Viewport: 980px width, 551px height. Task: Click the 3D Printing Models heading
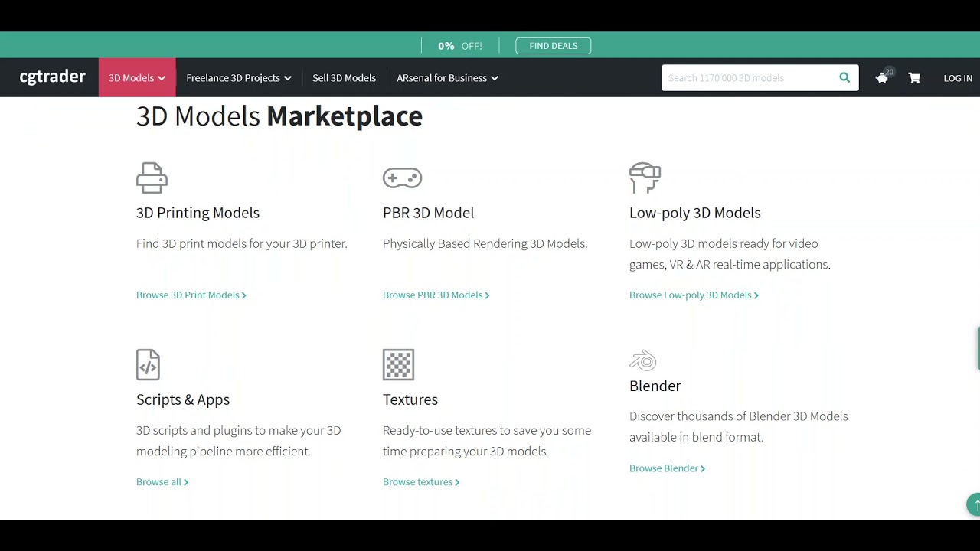click(x=198, y=213)
